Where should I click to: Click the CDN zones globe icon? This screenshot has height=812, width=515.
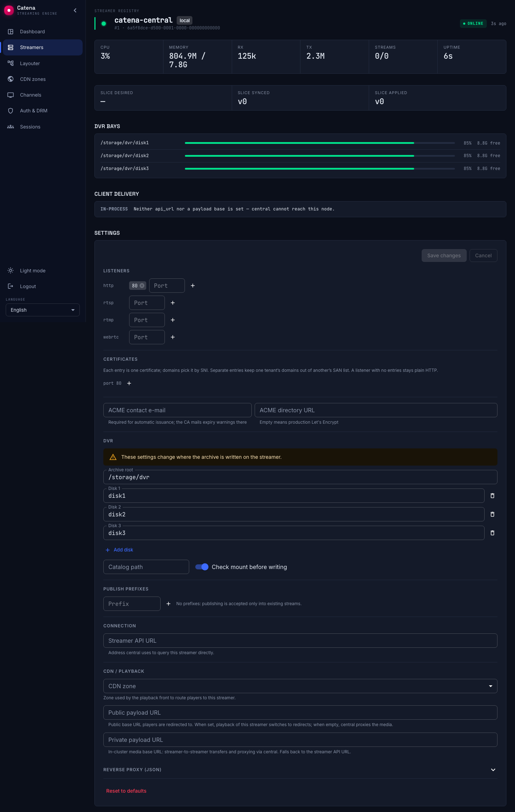click(11, 79)
